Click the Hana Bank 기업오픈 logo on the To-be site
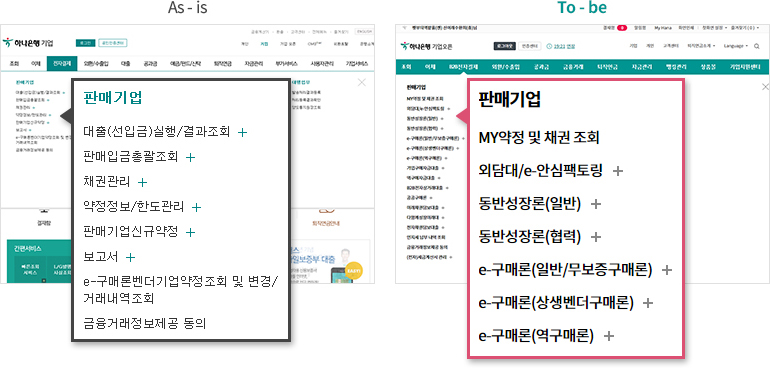 click(x=427, y=46)
